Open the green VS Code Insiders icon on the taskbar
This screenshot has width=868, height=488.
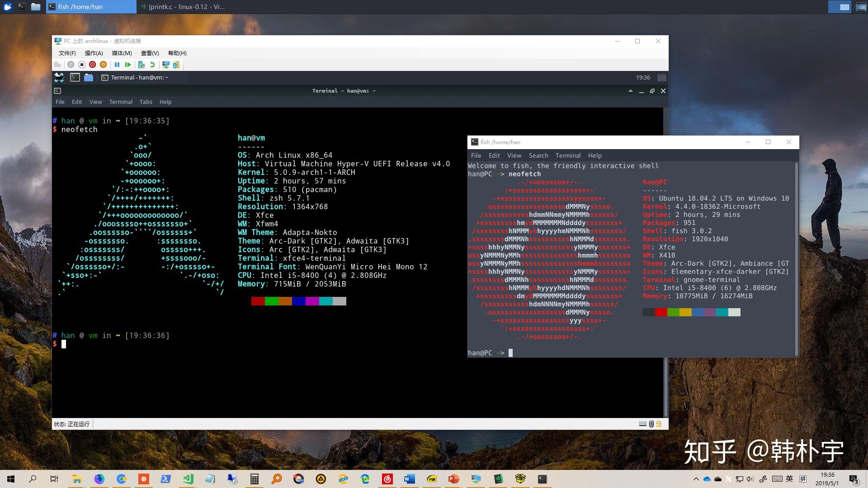(188, 479)
